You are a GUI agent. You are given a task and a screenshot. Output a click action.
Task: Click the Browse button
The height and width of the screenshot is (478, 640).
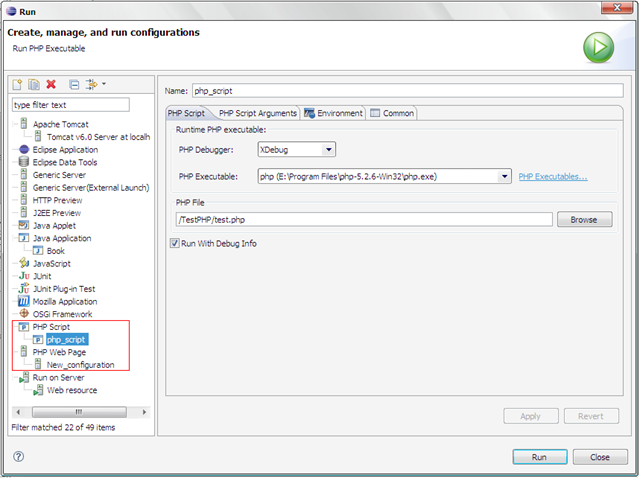584,220
